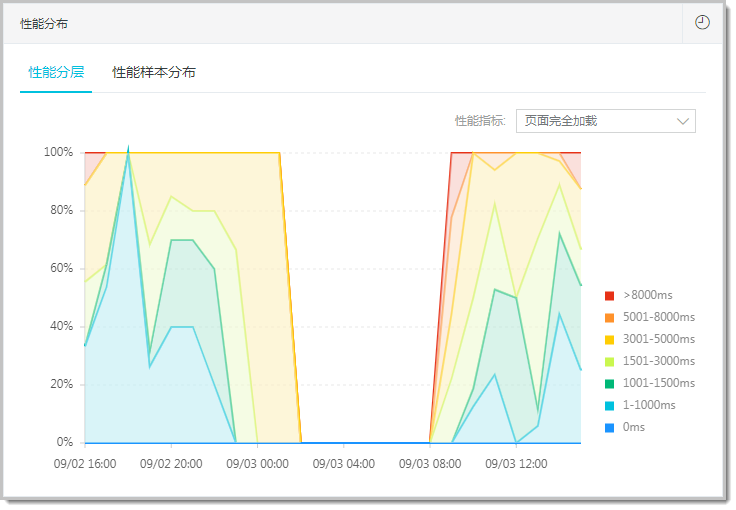Click the 0% y-axis label
This screenshot has height=510, width=736.
pos(65,442)
